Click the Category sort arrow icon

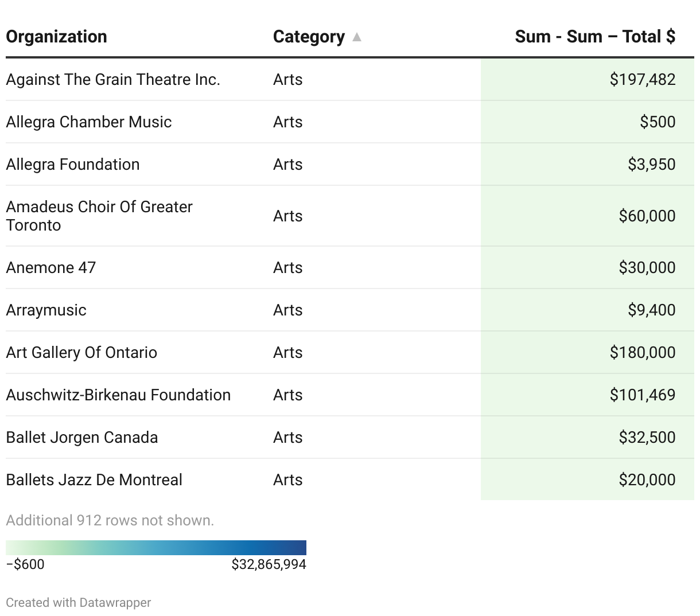point(357,37)
